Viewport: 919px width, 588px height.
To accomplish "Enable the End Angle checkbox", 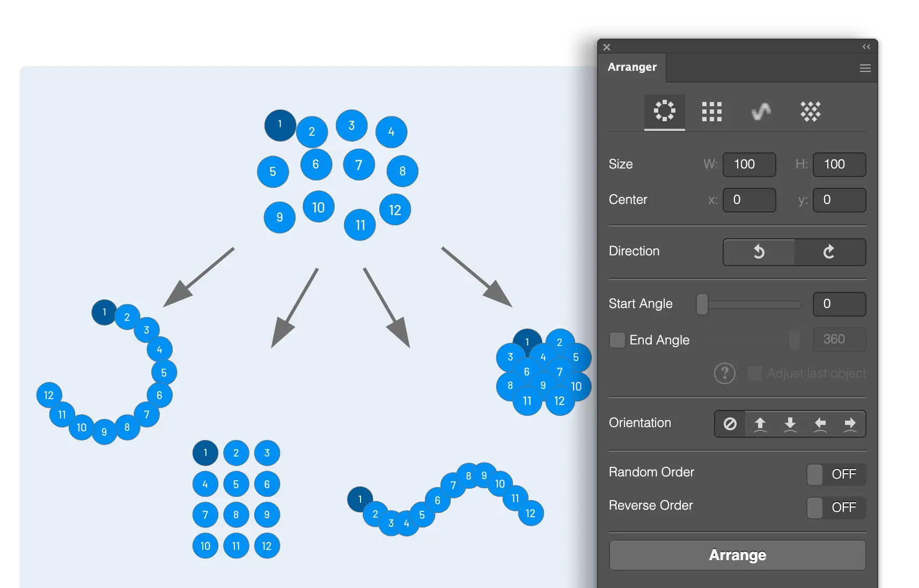I will [617, 340].
